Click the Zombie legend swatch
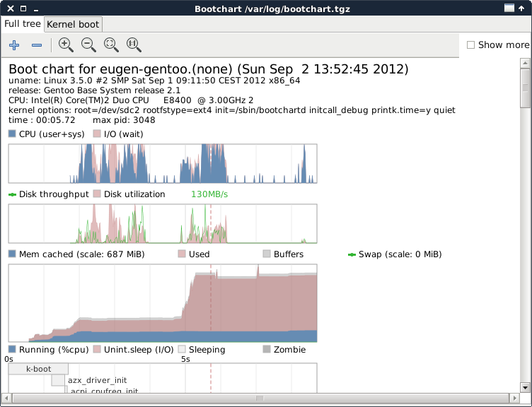The height and width of the screenshot is (407, 532). coord(267,349)
